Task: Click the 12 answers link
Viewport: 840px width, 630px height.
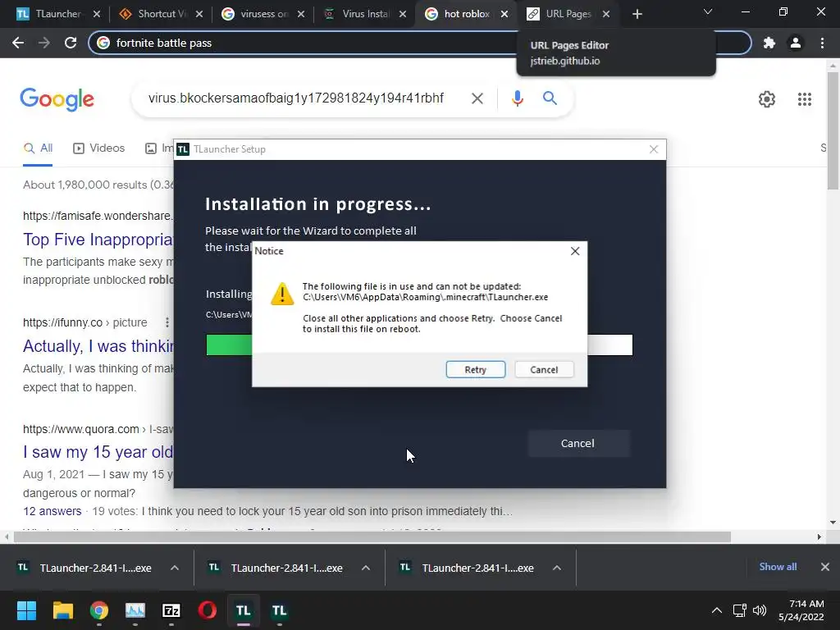Action: [x=52, y=511]
